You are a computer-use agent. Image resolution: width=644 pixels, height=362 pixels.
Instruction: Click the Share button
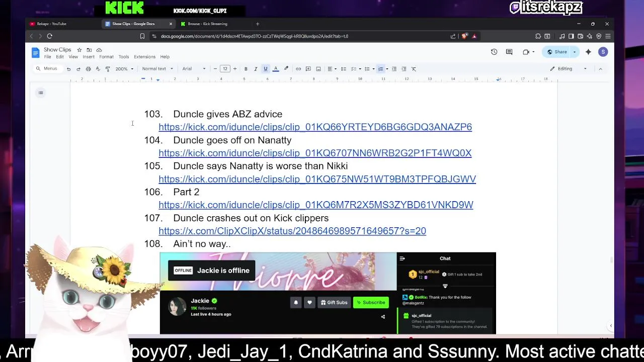coord(557,52)
